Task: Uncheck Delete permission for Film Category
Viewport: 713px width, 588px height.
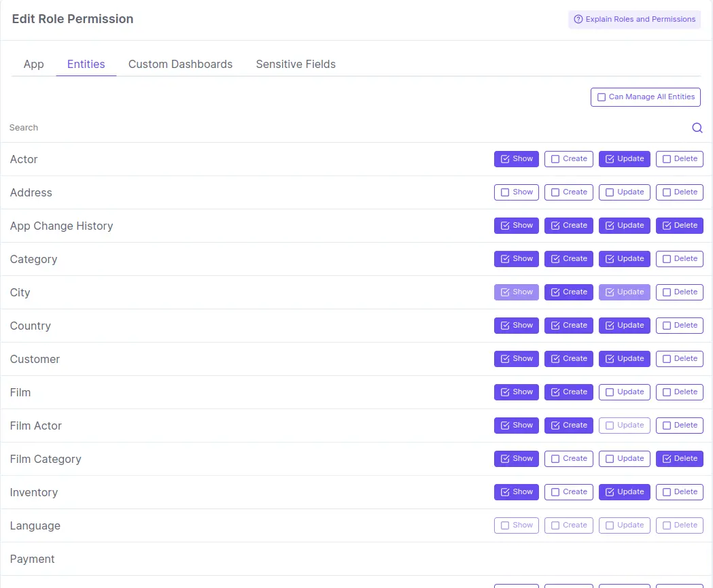Action: click(679, 459)
